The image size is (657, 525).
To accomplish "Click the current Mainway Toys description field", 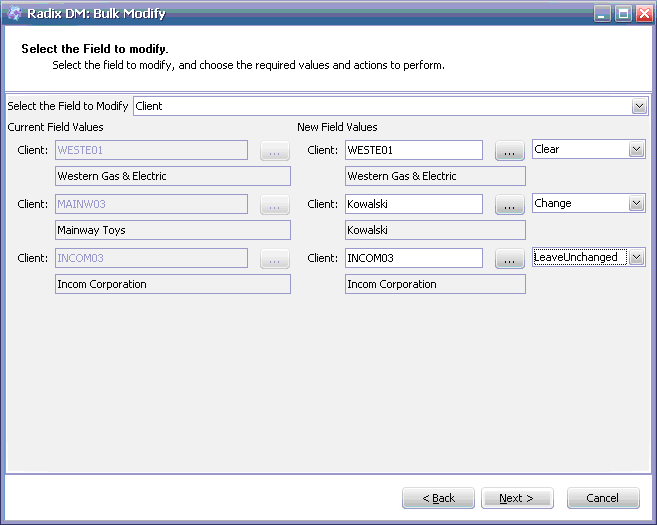I will click(x=173, y=230).
